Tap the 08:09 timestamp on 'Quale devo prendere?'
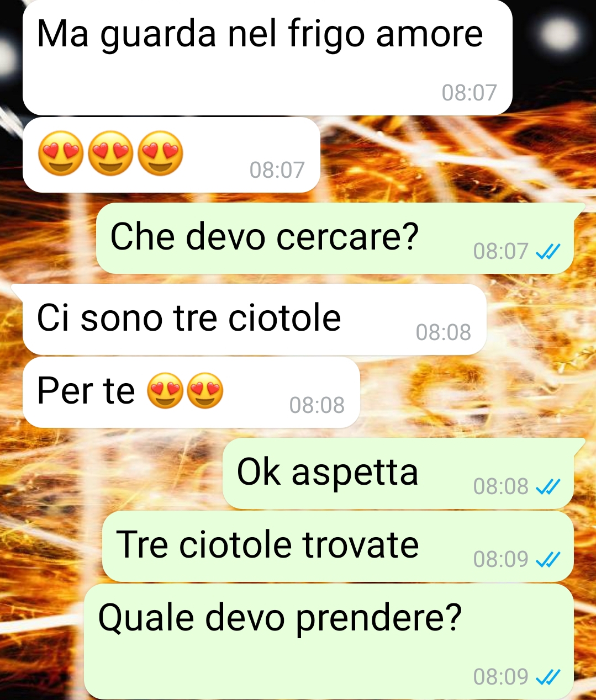596x700 pixels. coord(501,677)
